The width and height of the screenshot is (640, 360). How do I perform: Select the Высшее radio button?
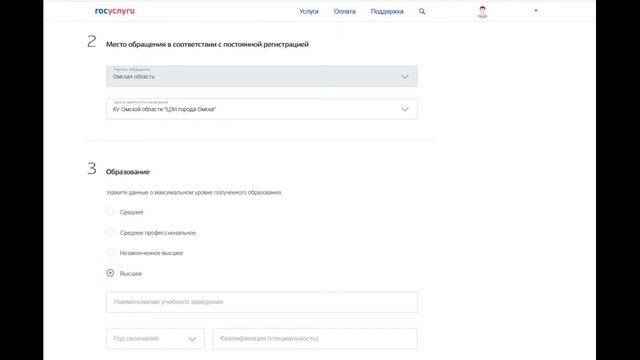(110, 273)
